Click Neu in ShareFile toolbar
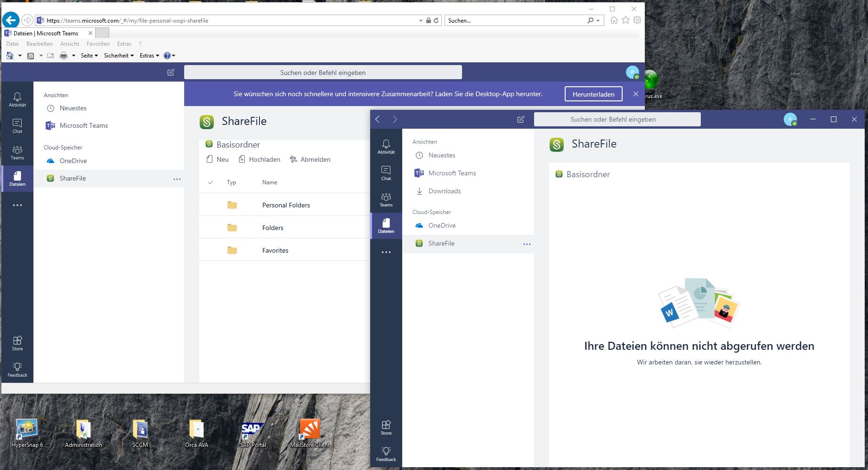Image resolution: width=868 pixels, height=470 pixels. pyautogui.click(x=218, y=159)
